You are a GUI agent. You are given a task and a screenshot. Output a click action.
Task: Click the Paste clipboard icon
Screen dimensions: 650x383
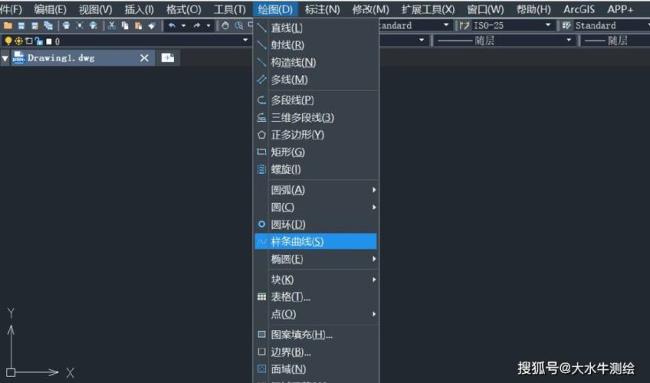[138, 26]
